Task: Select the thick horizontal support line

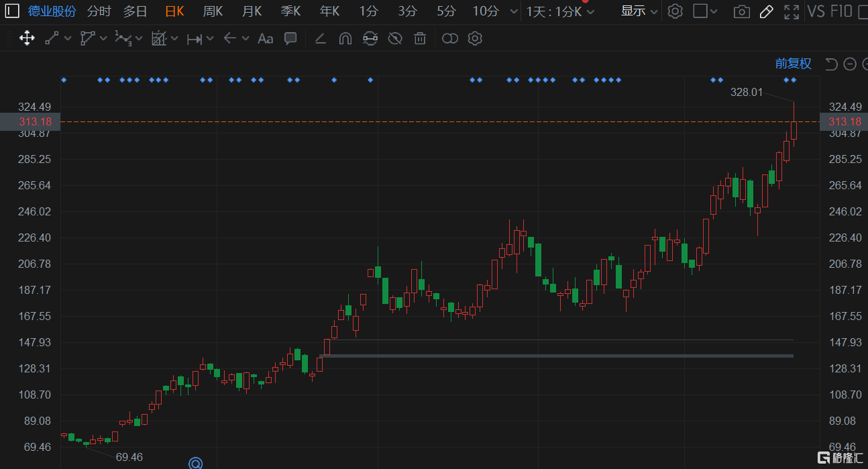Action: pyautogui.click(x=557, y=356)
